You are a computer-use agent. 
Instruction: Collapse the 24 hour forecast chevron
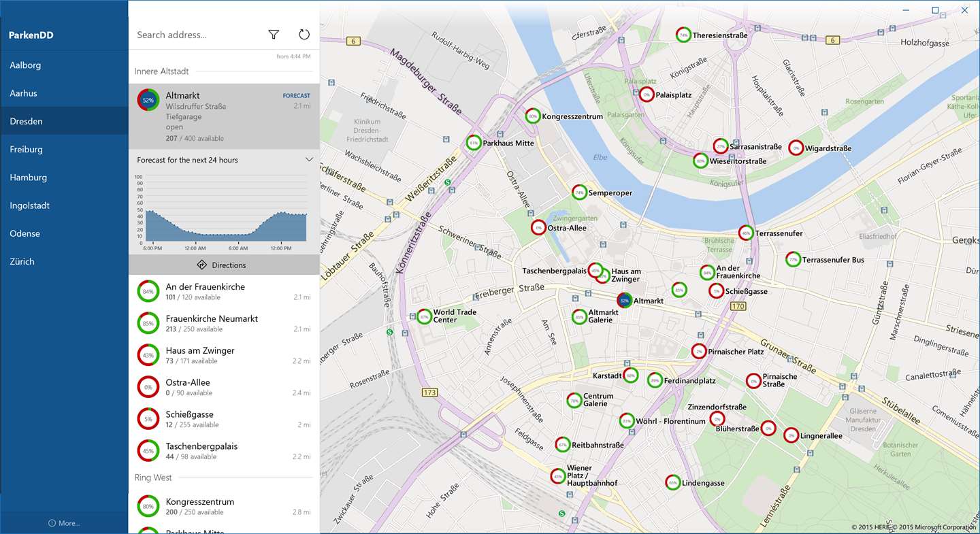pos(309,160)
